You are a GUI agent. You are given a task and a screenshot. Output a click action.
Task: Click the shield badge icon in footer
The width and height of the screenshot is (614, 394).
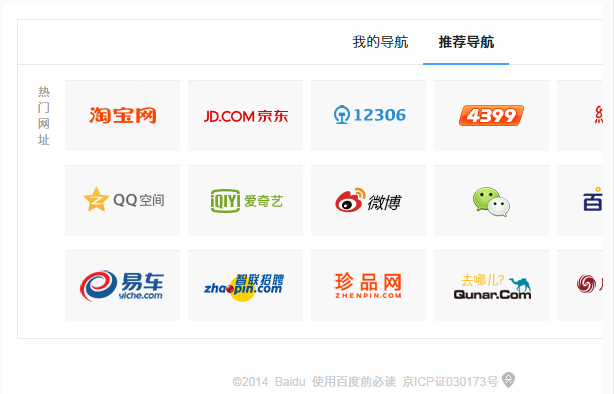[x=508, y=380]
